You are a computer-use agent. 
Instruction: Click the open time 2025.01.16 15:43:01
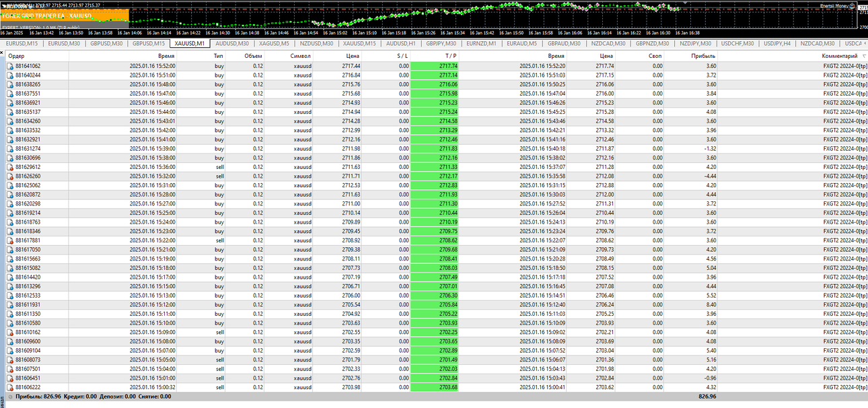coord(152,121)
